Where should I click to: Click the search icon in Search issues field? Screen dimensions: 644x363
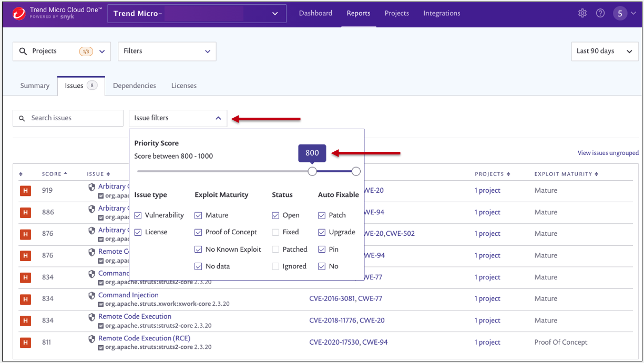(22, 119)
